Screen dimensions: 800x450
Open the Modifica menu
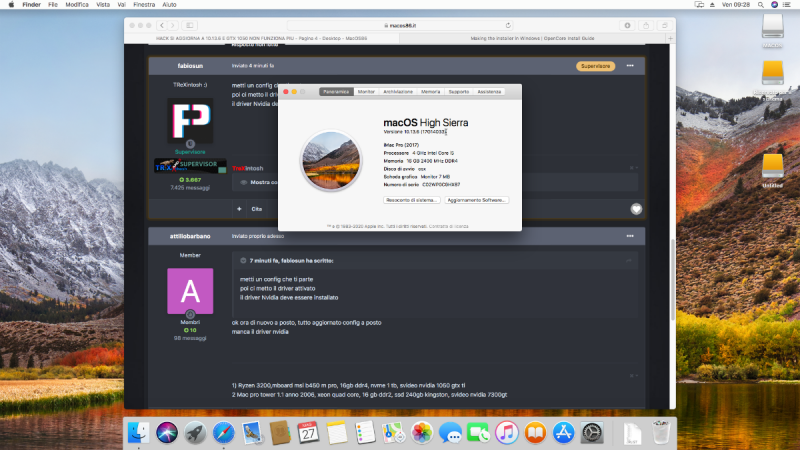(77, 5)
